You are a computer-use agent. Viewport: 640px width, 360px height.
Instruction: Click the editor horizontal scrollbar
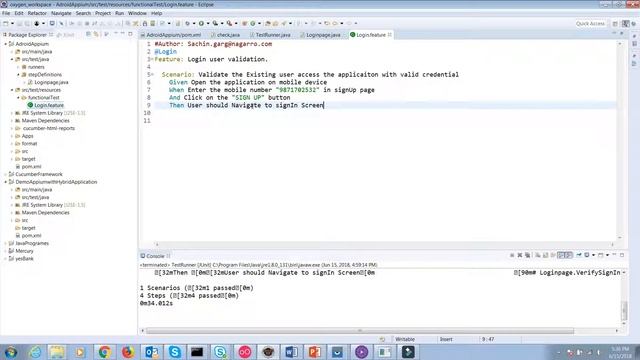384,244
